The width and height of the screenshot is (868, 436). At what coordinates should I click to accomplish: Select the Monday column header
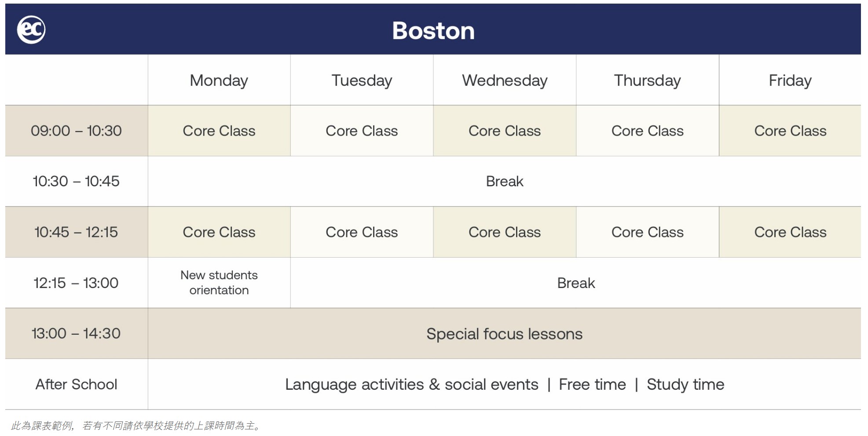pos(219,81)
